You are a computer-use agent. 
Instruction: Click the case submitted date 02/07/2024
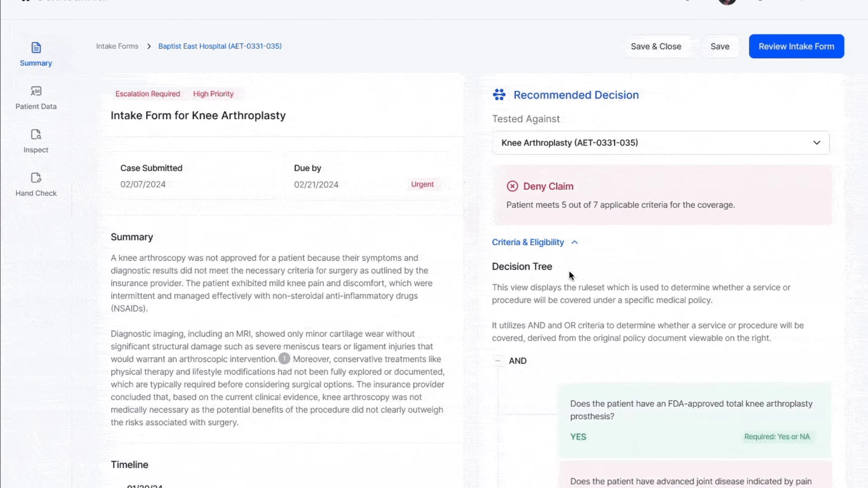[x=143, y=184]
